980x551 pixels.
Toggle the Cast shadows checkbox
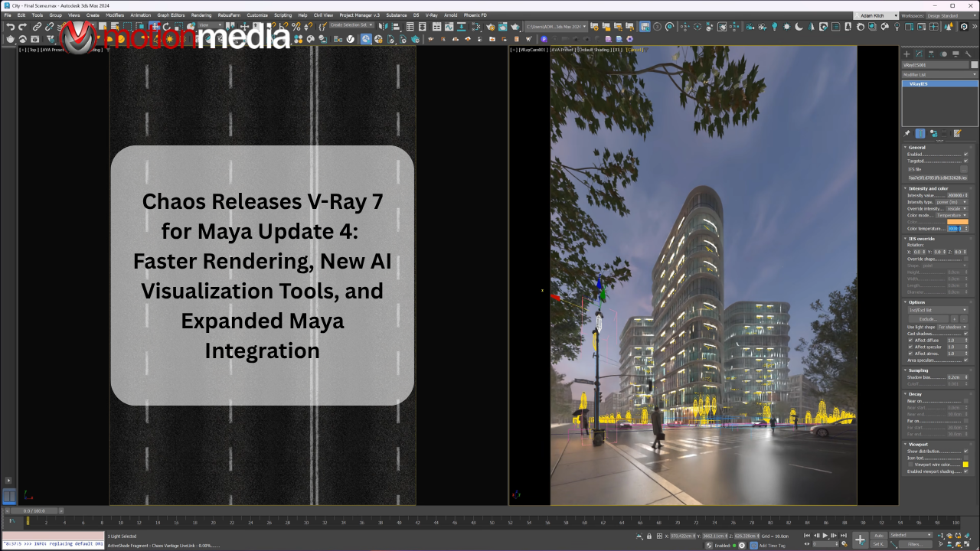tap(965, 334)
